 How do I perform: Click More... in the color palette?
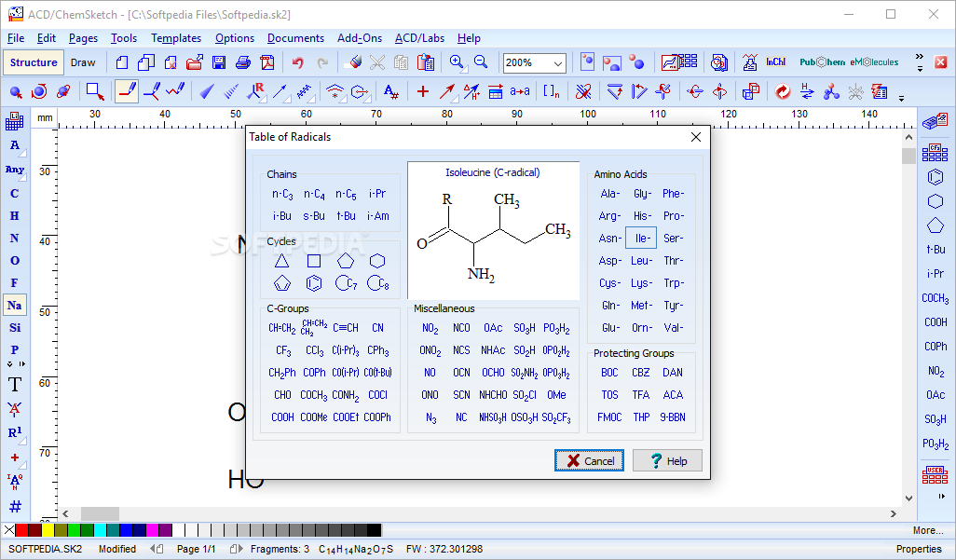(928, 530)
